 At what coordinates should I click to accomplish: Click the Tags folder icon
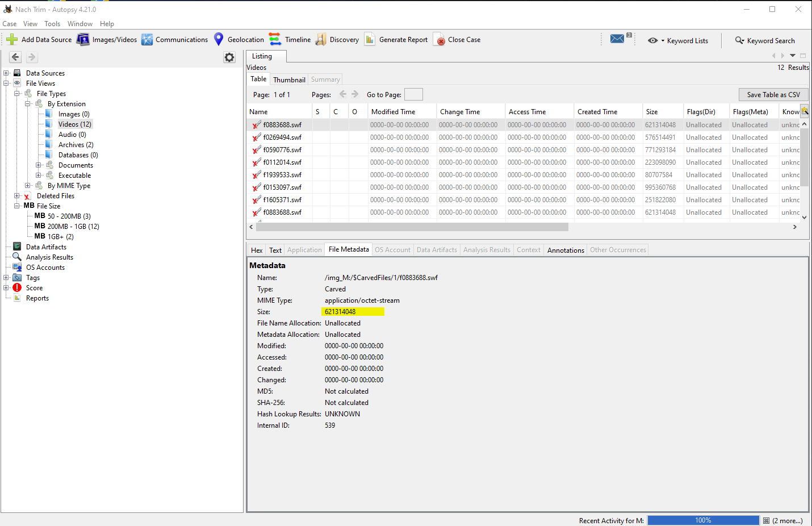coord(17,277)
